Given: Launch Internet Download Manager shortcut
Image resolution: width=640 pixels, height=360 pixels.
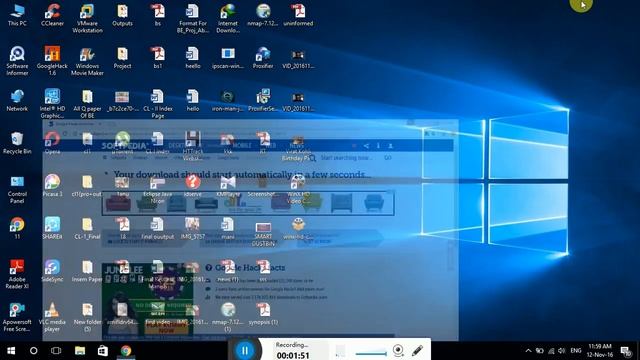Looking at the screenshot, I should [x=228, y=18].
